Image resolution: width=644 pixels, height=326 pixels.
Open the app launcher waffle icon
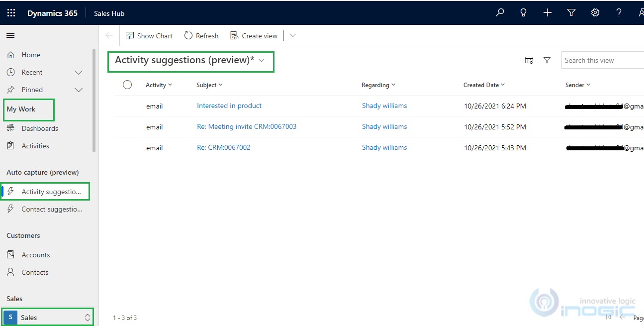(11, 13)
